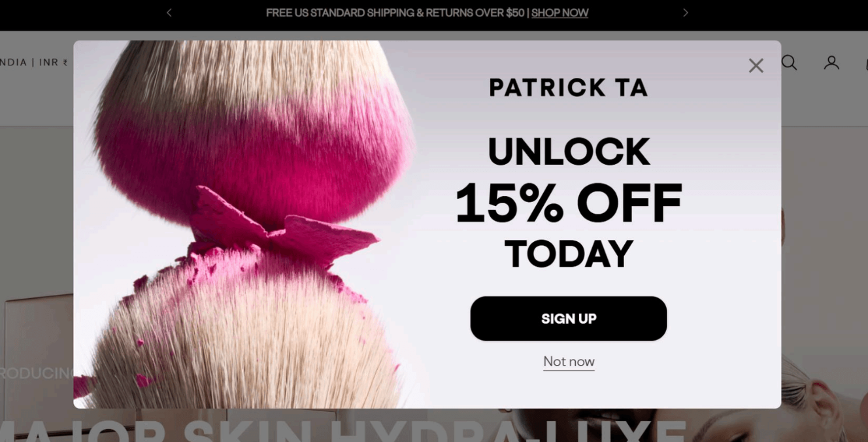Click the black SIGN UP button
Image resolution: width=868 pixels, height=442 pixels.
[569, 318]
